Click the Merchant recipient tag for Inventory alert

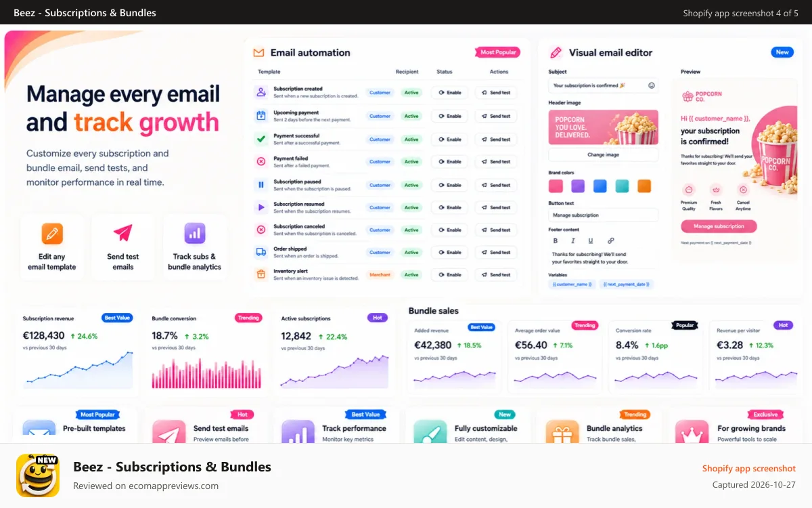pos(380,274)
